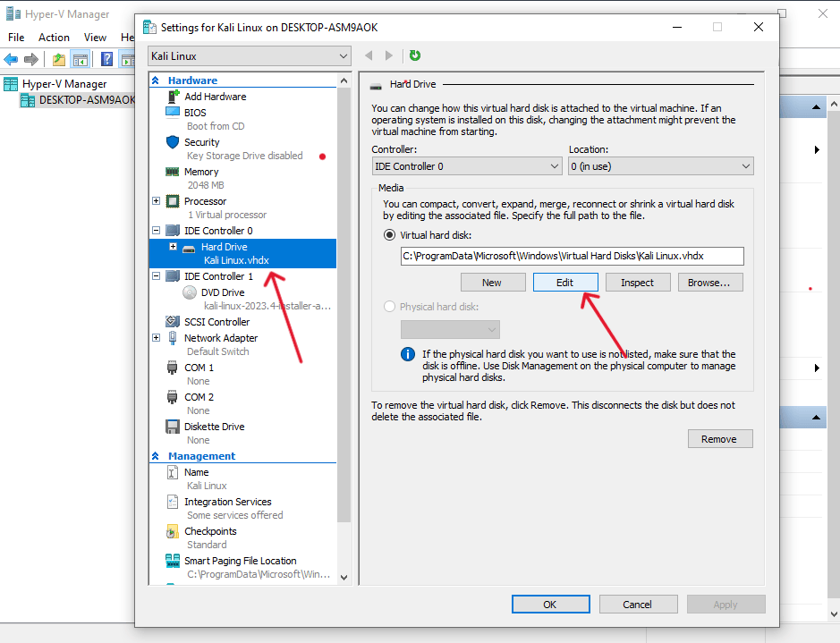Click Hyper-V Manager Help question mark icon
This screenshot has height=643, width=840.
click(107, 59)
